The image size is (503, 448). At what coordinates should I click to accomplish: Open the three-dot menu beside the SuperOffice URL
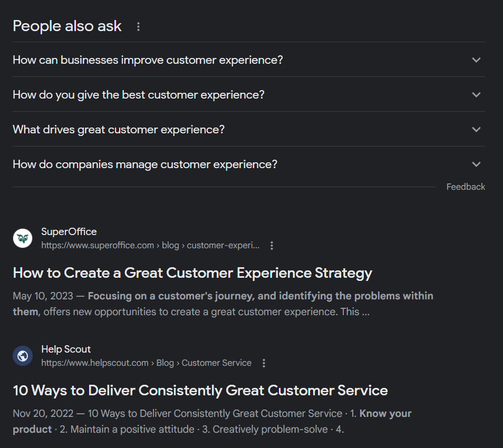272,246
